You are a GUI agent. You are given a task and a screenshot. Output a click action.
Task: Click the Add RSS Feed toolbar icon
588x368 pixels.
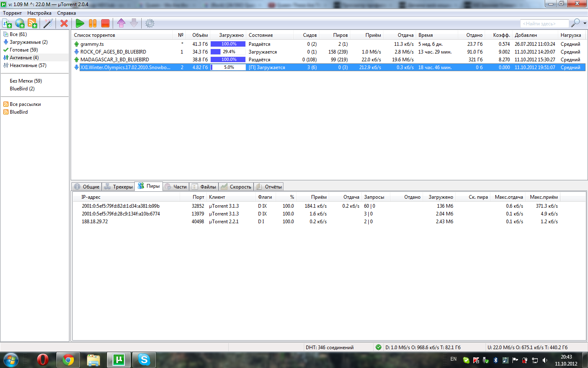(x=32, y=23)
